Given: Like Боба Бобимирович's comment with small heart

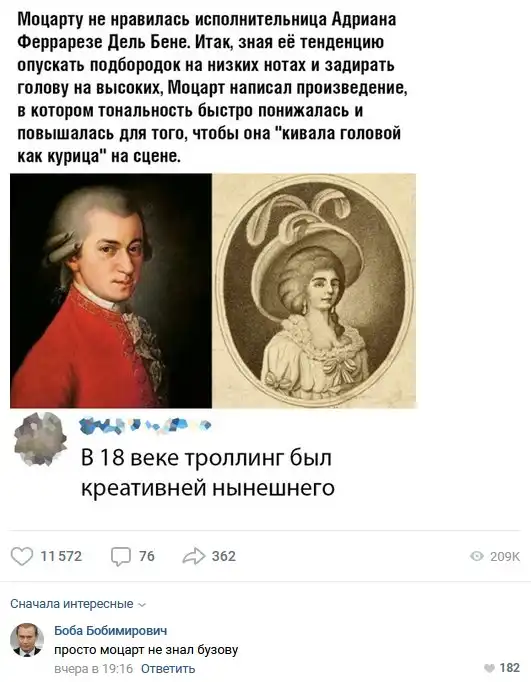Looking at the screenshot, I should (489, 668).
